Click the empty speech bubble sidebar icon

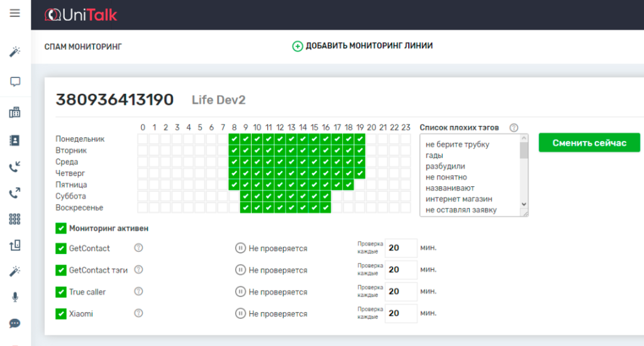(x=15, y=82)
